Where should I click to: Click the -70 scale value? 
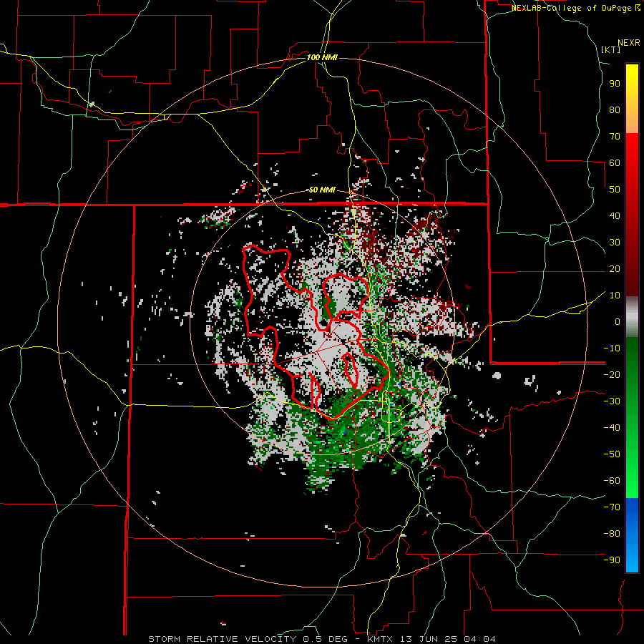[612, 507]
